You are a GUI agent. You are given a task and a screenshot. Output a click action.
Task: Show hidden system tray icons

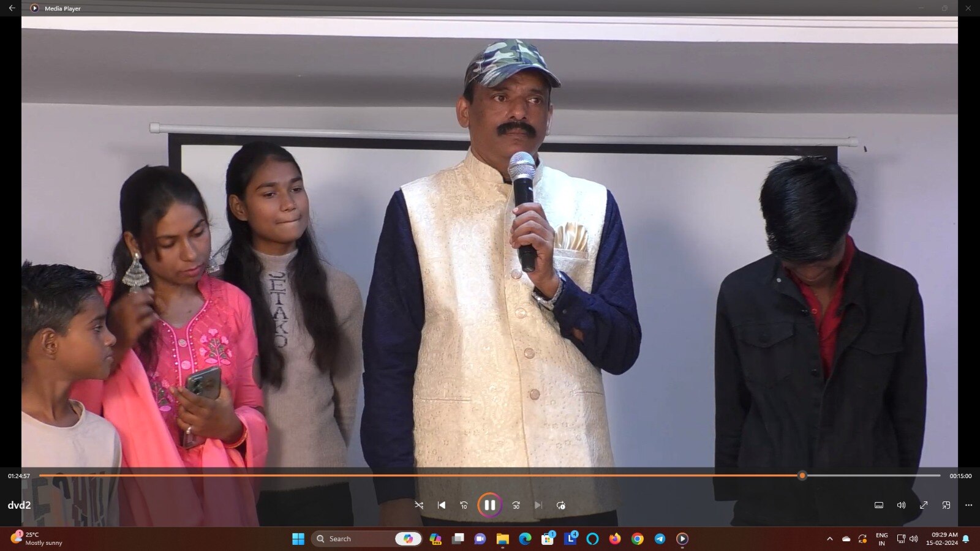(830, 539)
